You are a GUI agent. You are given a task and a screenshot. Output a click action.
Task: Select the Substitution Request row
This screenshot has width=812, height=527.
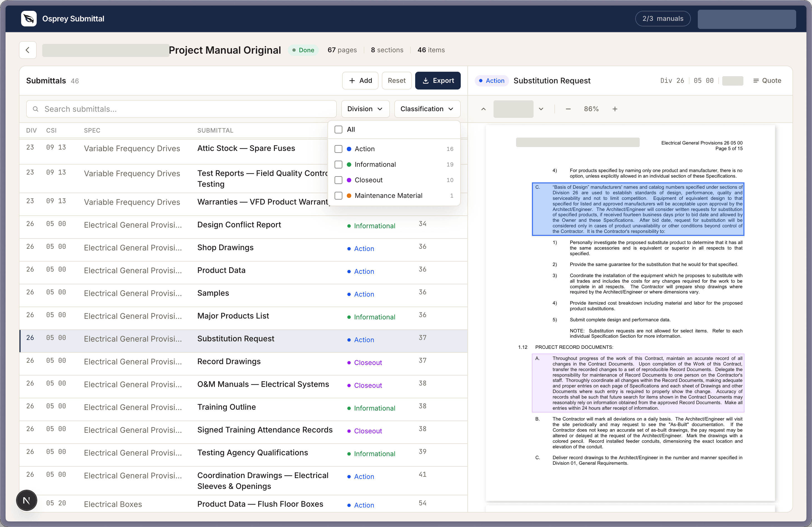(243, 341)
